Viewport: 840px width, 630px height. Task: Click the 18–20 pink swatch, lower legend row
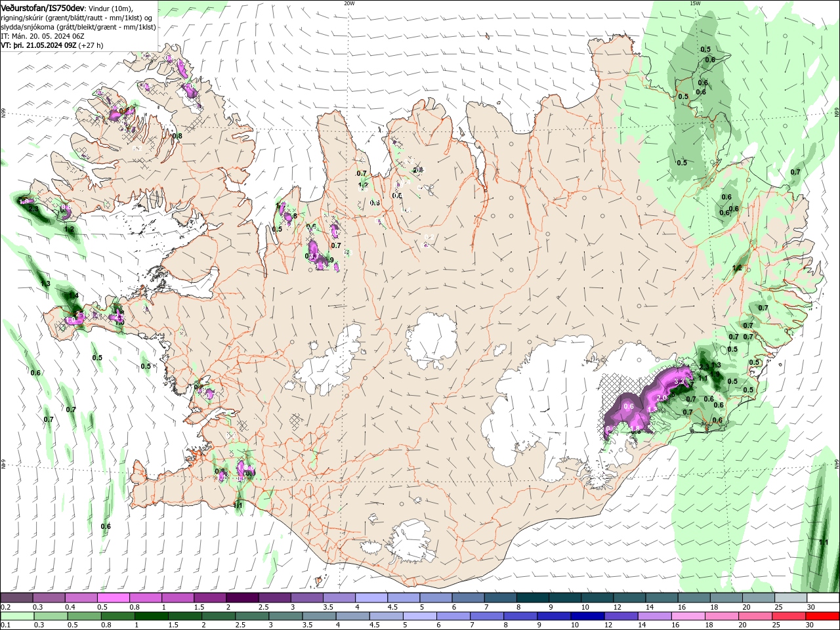[x=721, y=616]
